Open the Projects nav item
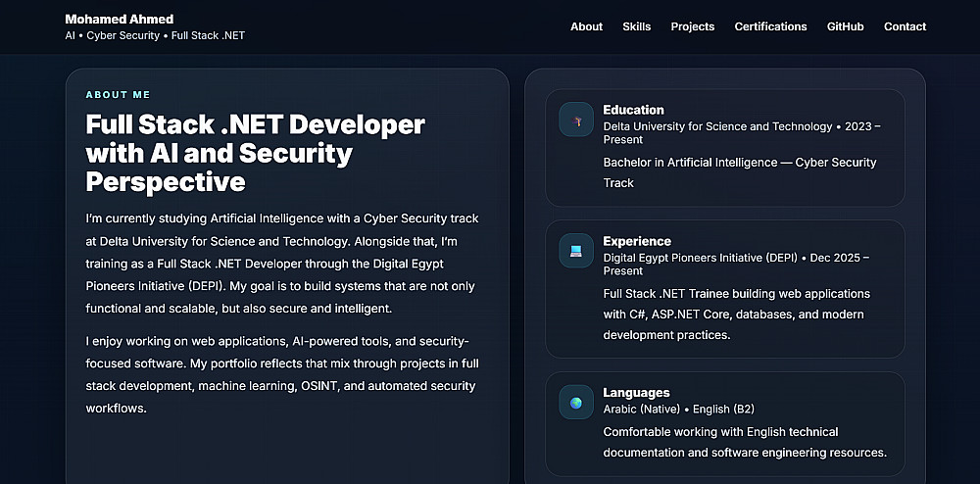Image resolution: width=980 pixels, height=484 pixels. click(692, 26)
